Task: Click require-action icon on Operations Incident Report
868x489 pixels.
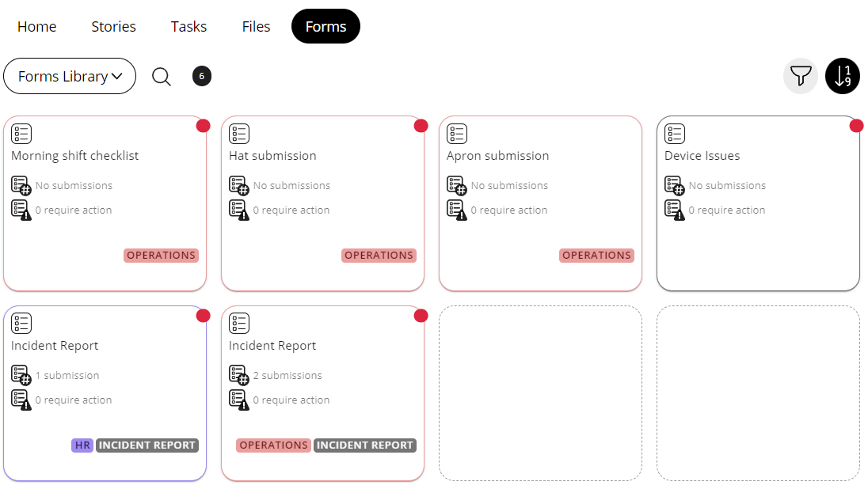Action: tap(238, 400)
